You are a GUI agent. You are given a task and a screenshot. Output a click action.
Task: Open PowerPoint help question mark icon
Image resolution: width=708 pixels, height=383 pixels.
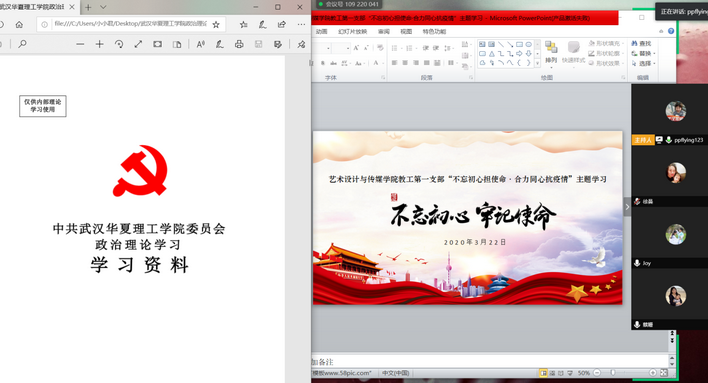point(671,31)
